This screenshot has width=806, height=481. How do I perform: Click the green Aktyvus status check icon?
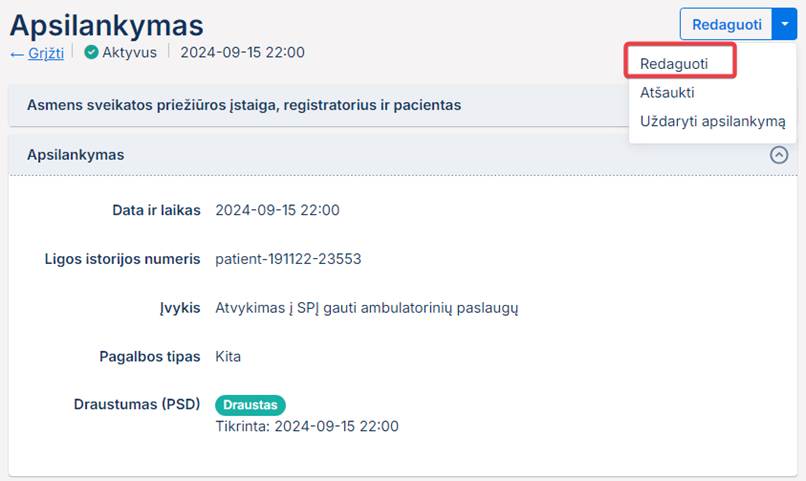point(91,53)
